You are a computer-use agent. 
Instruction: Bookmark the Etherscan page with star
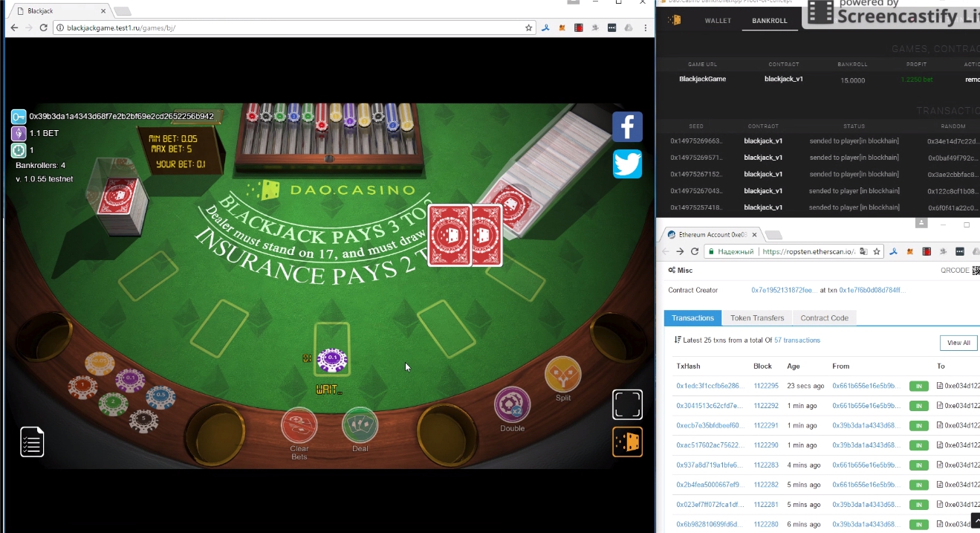[877, 251]
